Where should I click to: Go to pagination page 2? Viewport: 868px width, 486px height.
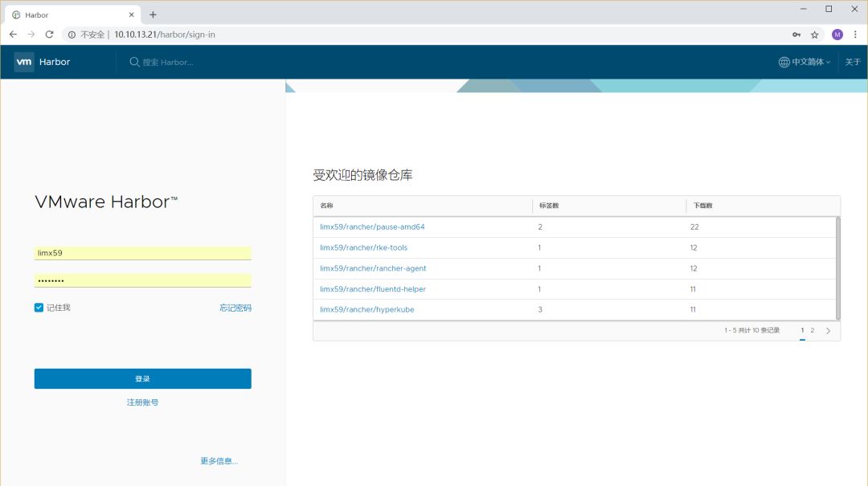[812, 330]
